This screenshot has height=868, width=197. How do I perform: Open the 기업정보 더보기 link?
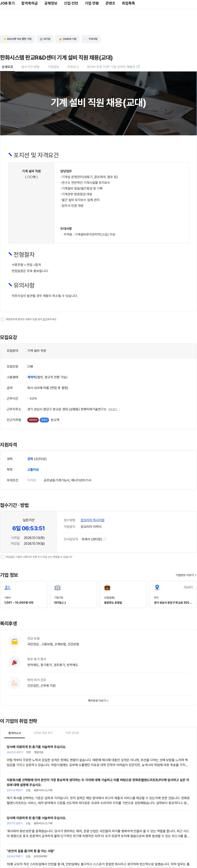186,575
